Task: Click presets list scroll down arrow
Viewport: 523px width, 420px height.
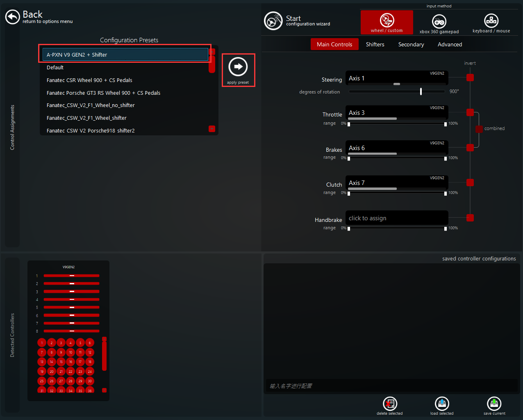Action: coord(212,128)
